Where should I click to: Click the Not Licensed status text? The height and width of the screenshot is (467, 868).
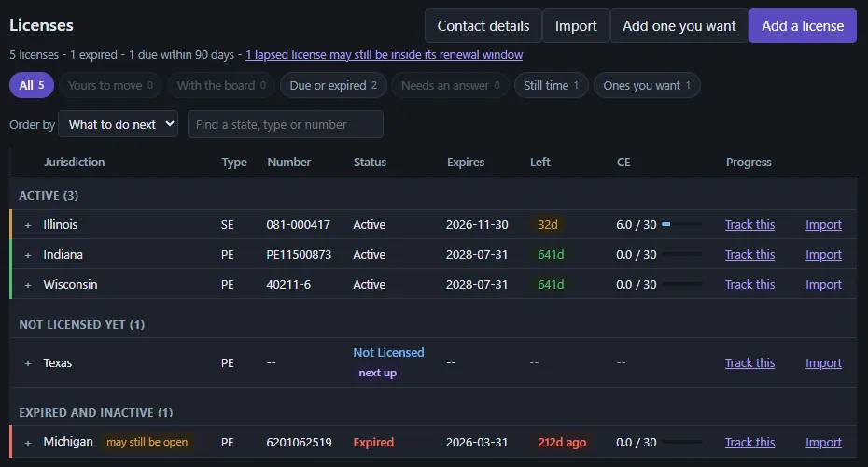(388, 353)
